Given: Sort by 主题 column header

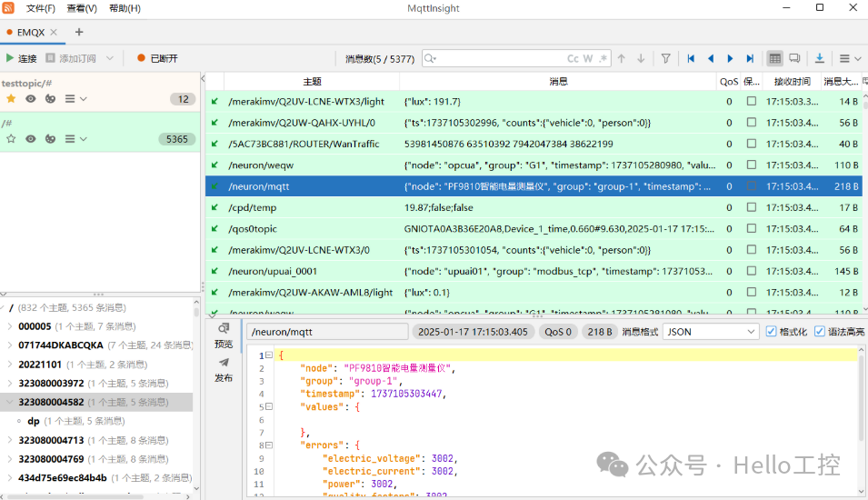Looking at the screenshot, I should (312, 82).
